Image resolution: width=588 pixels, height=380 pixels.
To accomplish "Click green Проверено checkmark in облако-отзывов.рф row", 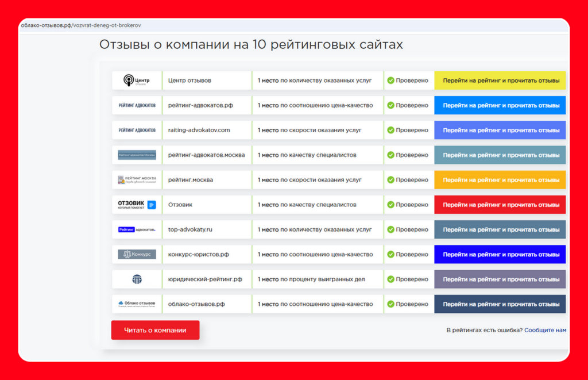I will (390, 304).
